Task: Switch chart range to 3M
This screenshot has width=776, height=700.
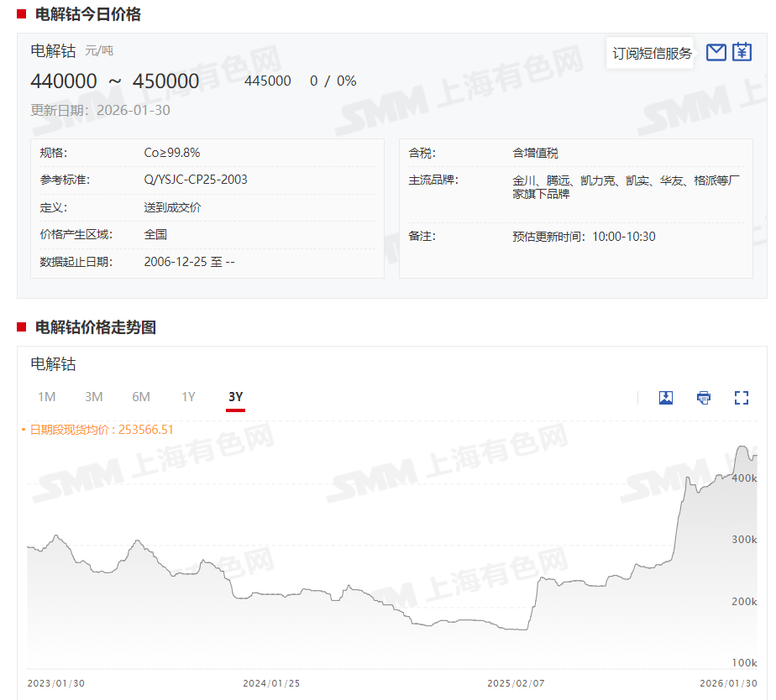Action: 94,396
